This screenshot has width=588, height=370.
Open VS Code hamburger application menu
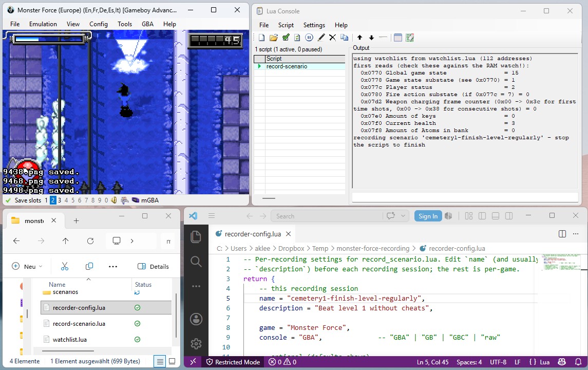212,216
